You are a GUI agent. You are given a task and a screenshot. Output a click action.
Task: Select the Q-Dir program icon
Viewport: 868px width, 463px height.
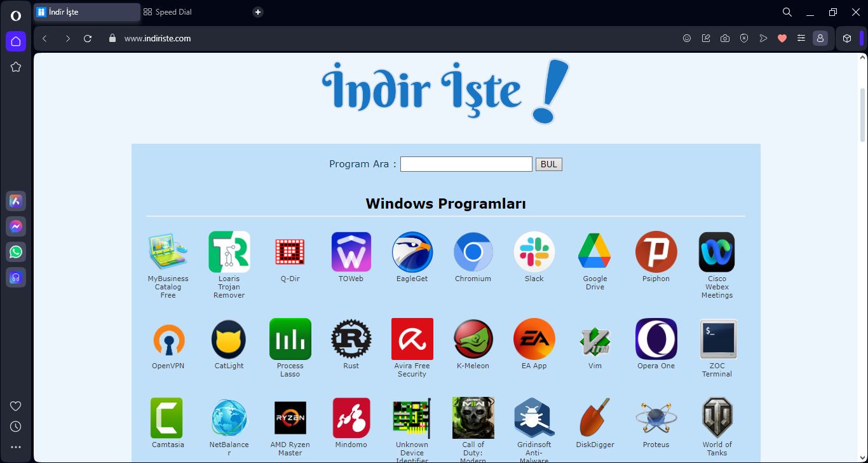pyautogui.click(x=290, y=252)
